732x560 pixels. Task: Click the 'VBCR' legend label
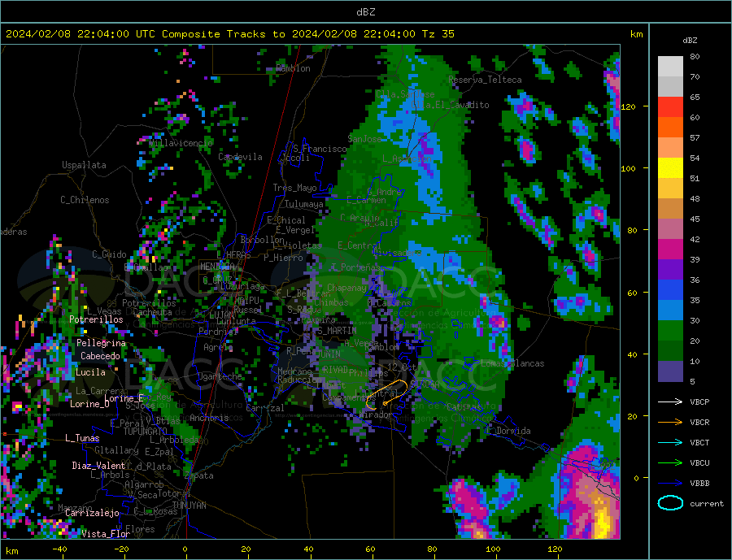(x=699, y=422)
